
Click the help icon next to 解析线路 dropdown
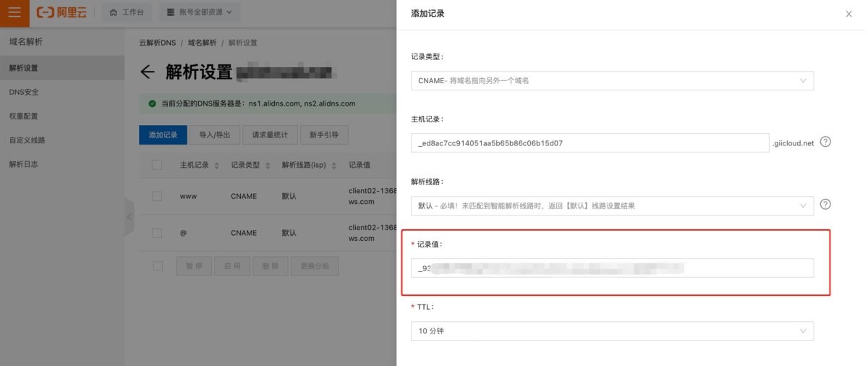tap(825, 205)
